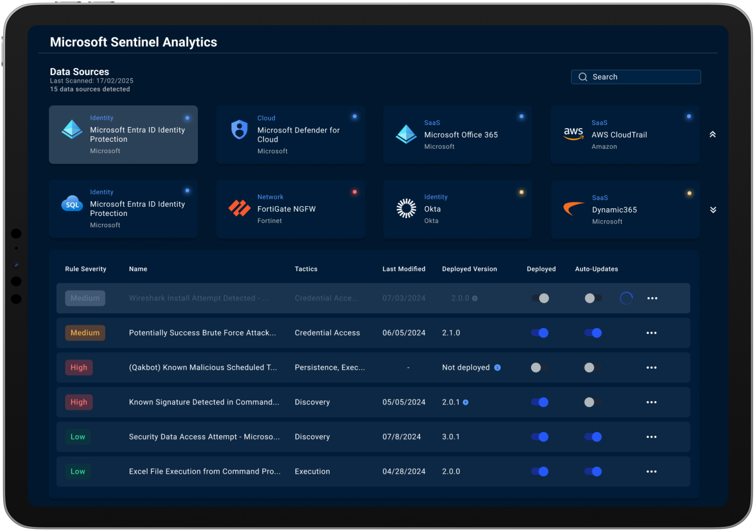Click info icon next to Not deployed
Screen dimensions: 756x532
498,367
